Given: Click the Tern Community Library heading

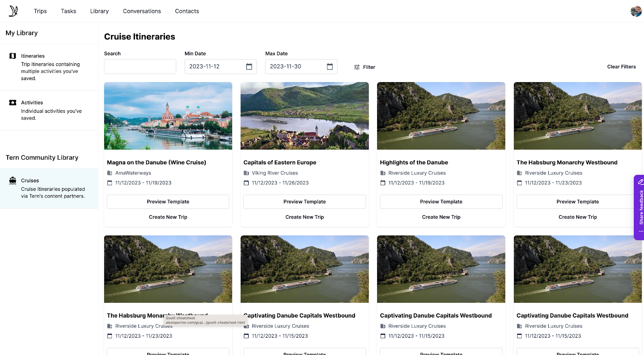Looking at the screenshot, I should tap(42, 157).
